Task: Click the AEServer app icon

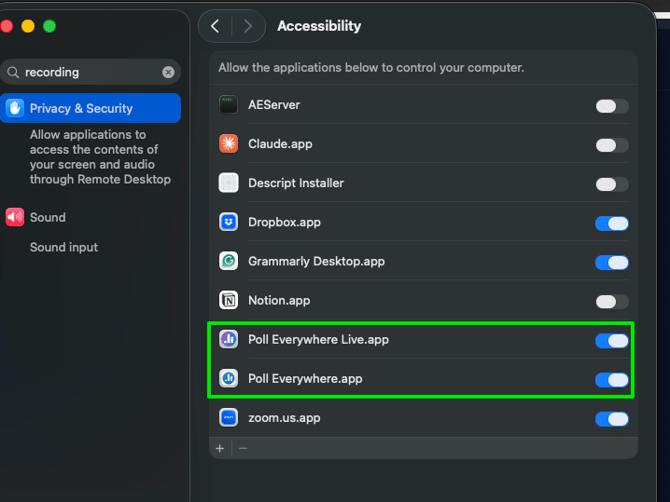Action: (229, 105)
